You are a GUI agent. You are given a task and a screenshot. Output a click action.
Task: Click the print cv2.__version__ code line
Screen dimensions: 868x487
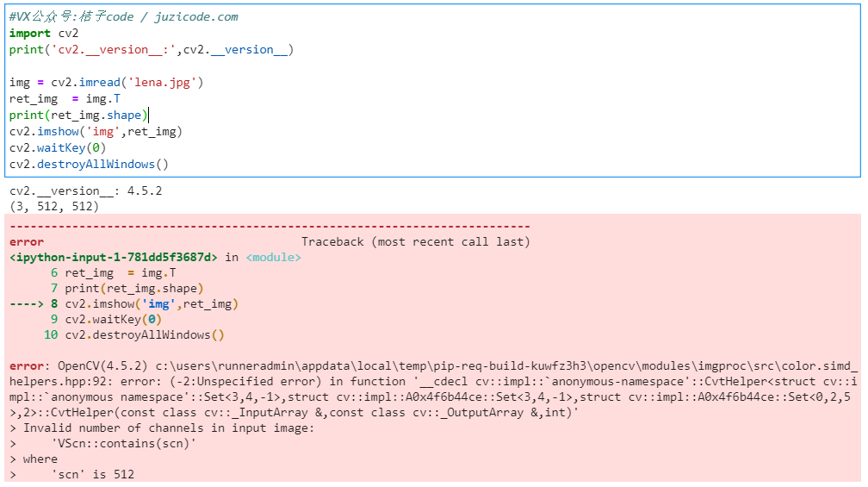152,49
